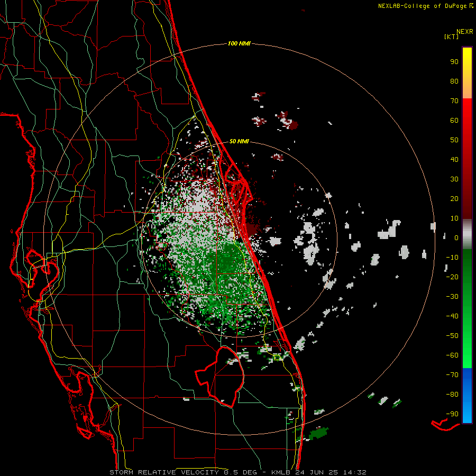Click the -30 value on the velocity scale

point(452,297)
